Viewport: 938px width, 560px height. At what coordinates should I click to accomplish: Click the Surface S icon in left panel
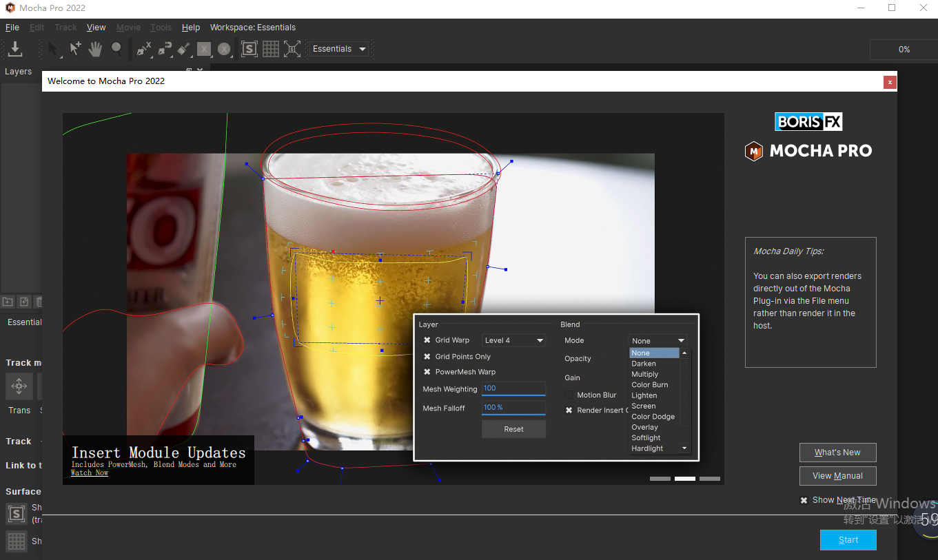pos(17,513)
